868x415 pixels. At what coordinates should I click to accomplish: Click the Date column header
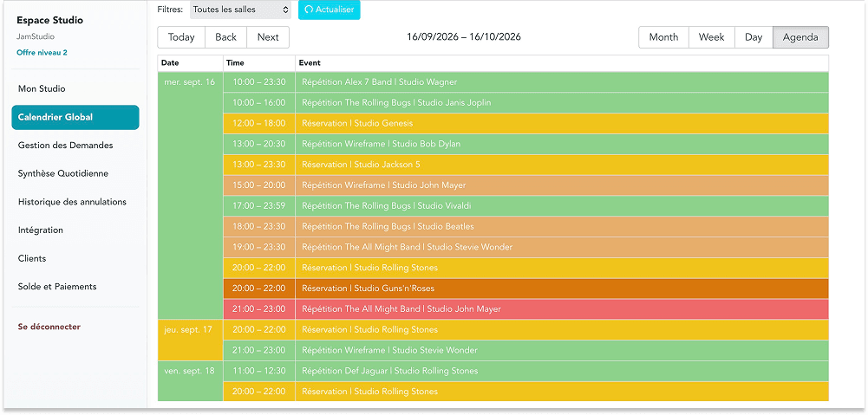click(x=191, y=63)
